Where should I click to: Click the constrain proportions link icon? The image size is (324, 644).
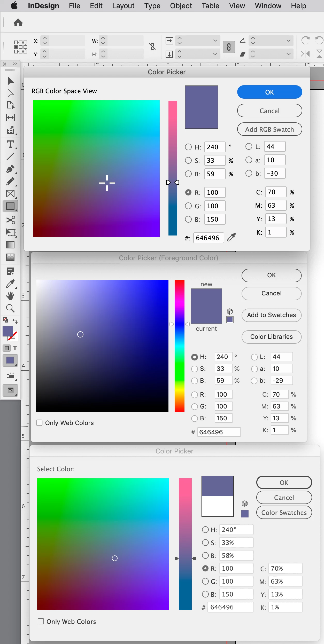coord(229,47)
